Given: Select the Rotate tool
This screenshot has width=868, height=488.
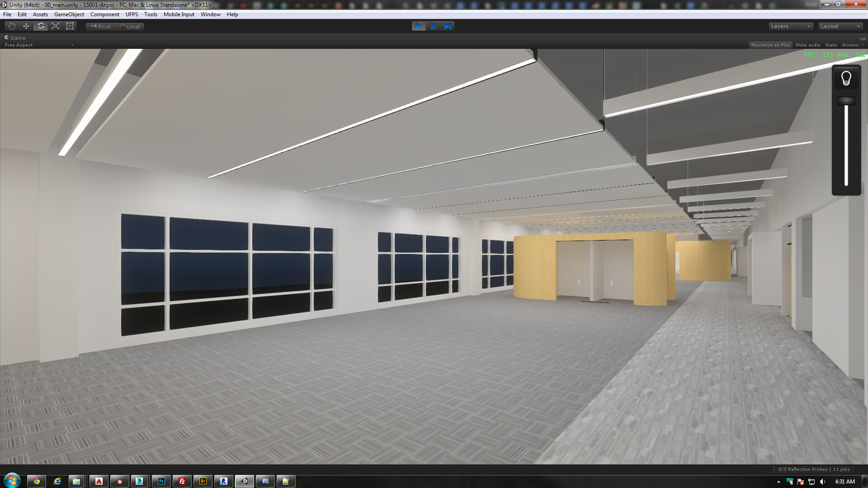Looking at the screenshot, I should pos(41,26).
